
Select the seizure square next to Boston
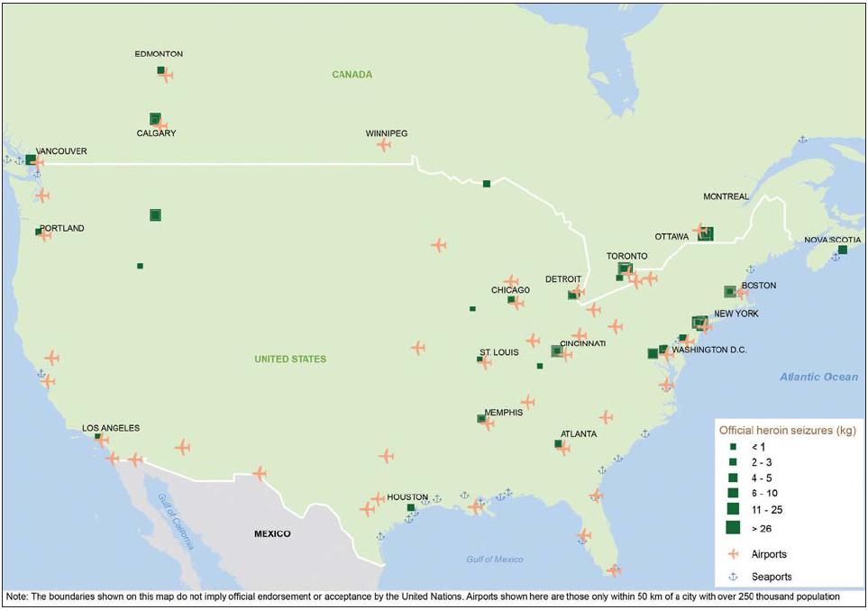pyautogui.click(x=729, y=291)
